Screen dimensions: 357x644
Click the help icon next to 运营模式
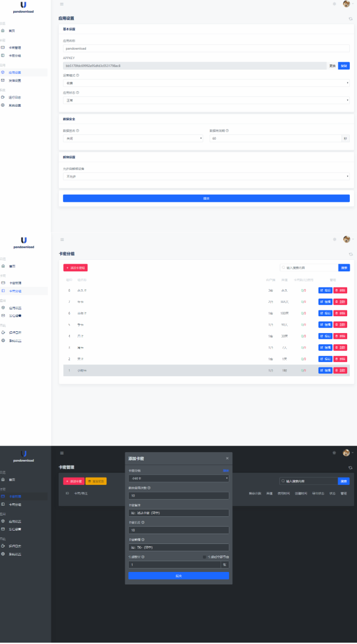point(78,75)
